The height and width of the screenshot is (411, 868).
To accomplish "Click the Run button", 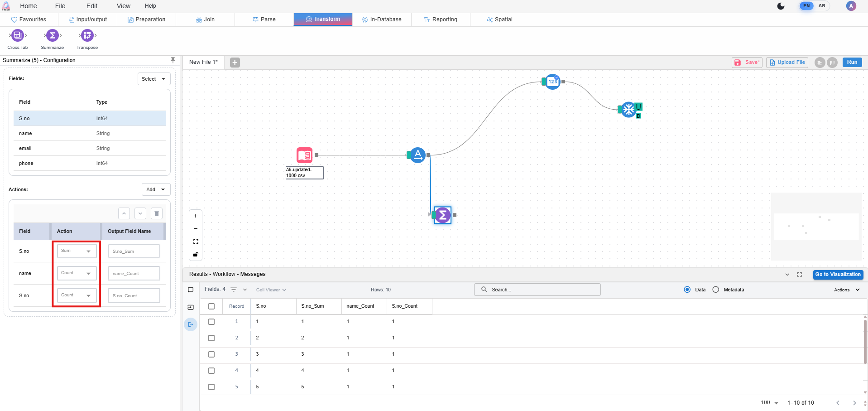I will tap(852, 63).
